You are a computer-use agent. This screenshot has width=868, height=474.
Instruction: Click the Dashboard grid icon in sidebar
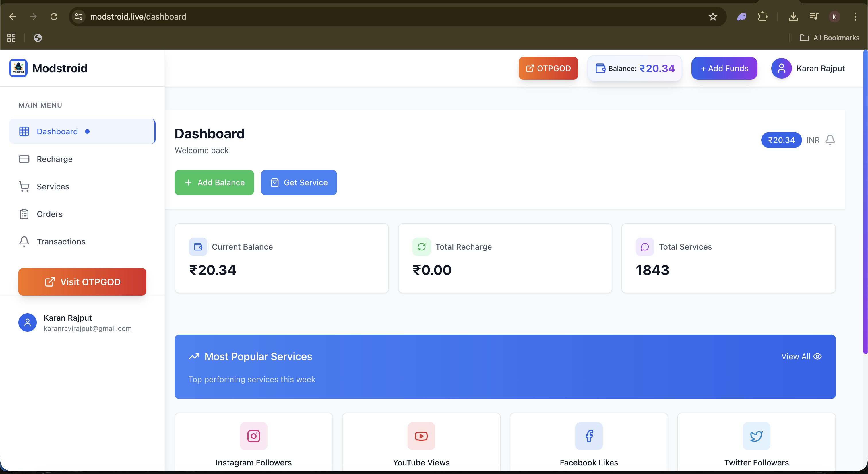pos(24,131)
